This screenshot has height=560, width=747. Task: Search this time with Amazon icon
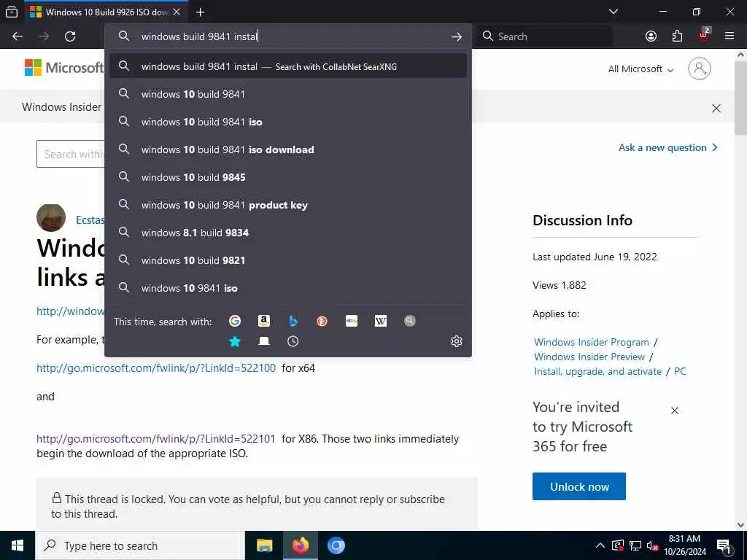pyautogui.click(x=264, y=321)
